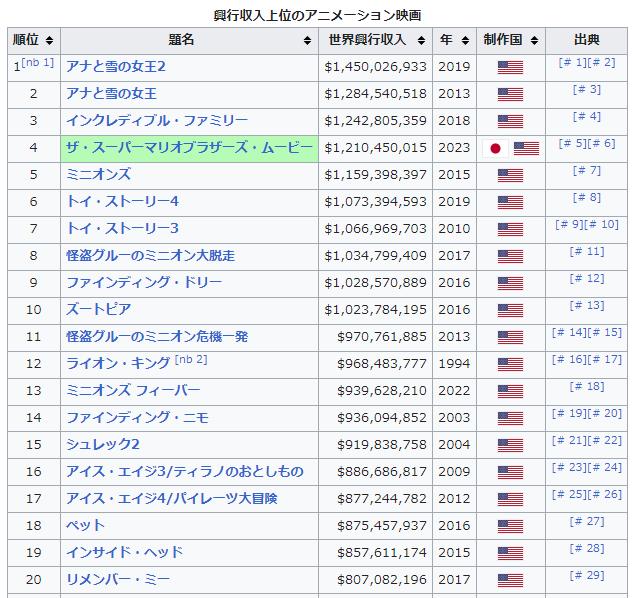
Task: Open the ライオン・キング link
Action: [x=118, y=364]
